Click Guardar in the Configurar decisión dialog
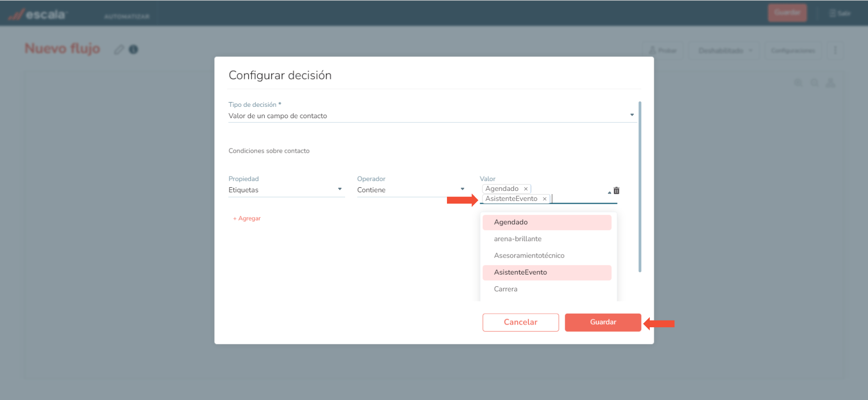Screen dimensions: 868x400 [603, 322]
